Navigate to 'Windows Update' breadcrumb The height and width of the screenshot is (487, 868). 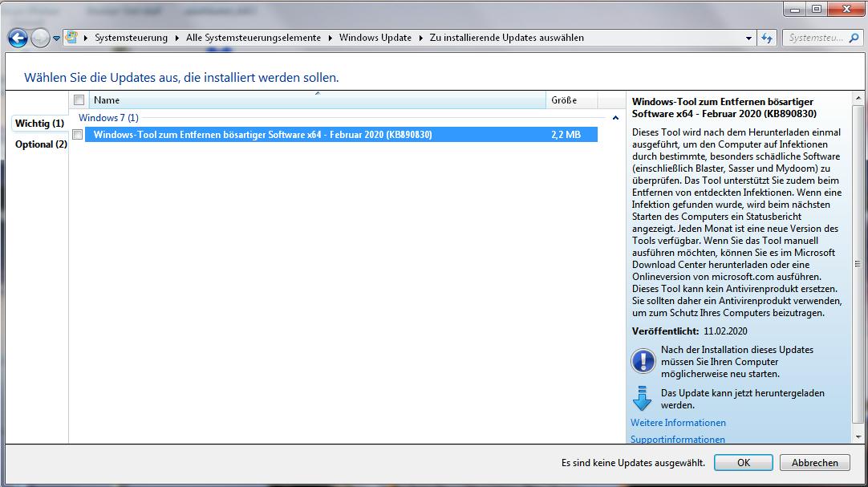(375, 38)
